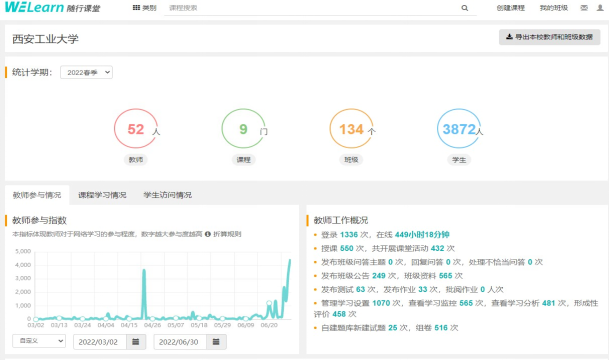Open the 创建课程 link
Screen dimensions: 609x361
510,8
